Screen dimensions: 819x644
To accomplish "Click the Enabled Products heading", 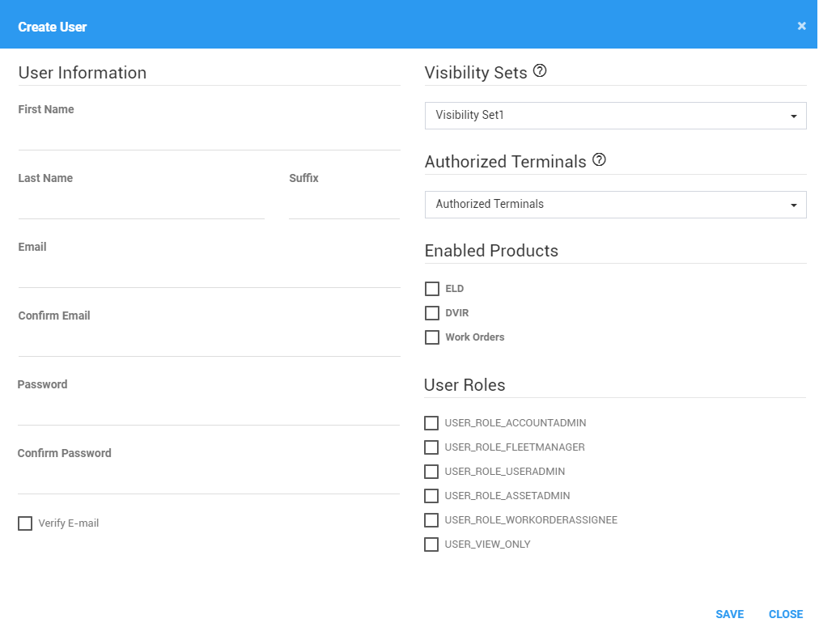I will 491,251.
